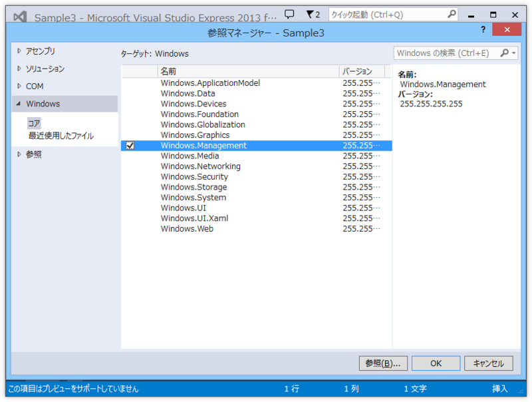
Task: Select 最近使用したファイル sub-item
Action: pyautogui.click(x=61, y=136)
